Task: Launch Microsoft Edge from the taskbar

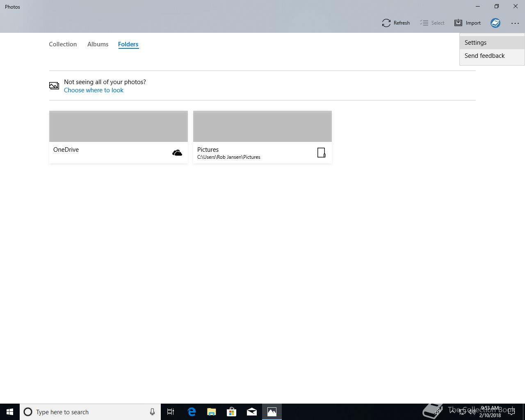Action: 191,412
